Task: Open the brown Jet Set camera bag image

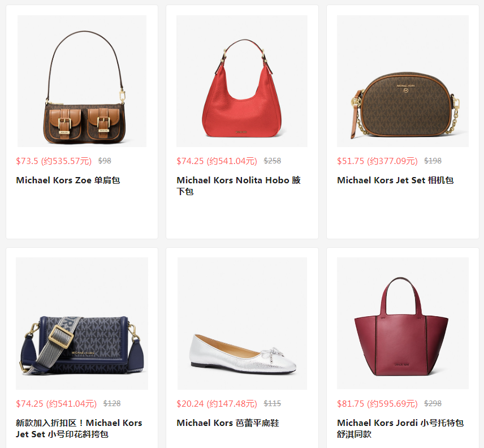Action: pos(403,81)
